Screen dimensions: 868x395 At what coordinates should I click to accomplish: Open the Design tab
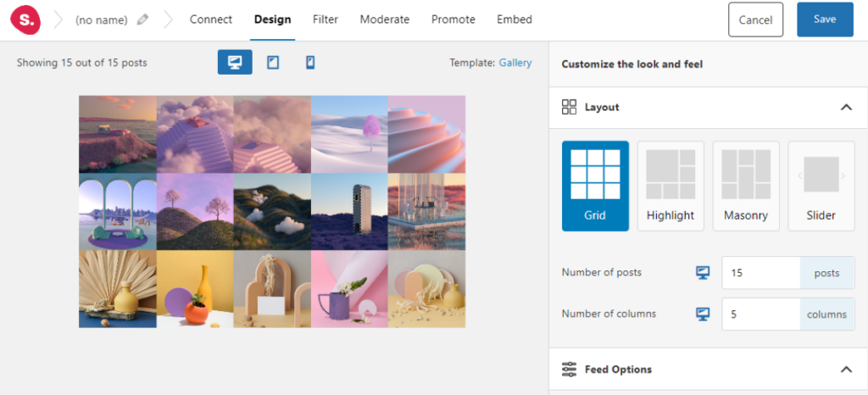coord(272,19)
